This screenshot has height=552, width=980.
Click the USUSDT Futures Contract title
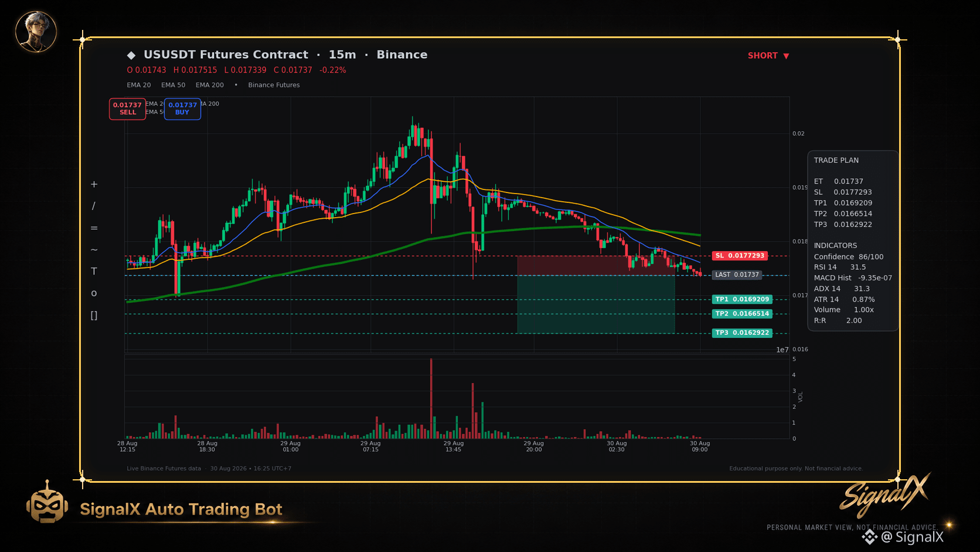[226, 55]
